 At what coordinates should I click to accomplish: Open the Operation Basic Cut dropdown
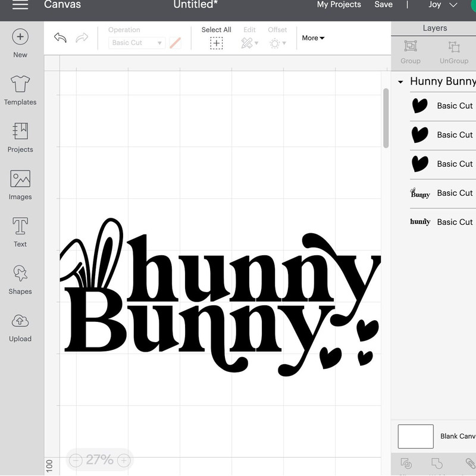(x=136, y=43)
